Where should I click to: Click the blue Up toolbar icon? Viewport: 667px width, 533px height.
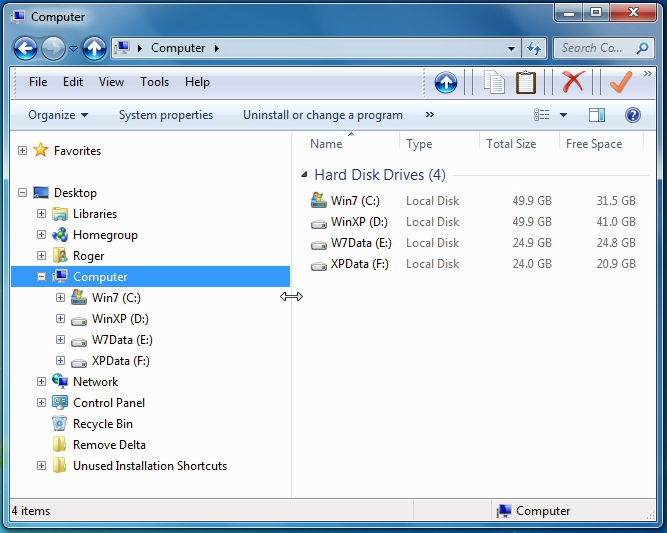[x=446, y=82]
